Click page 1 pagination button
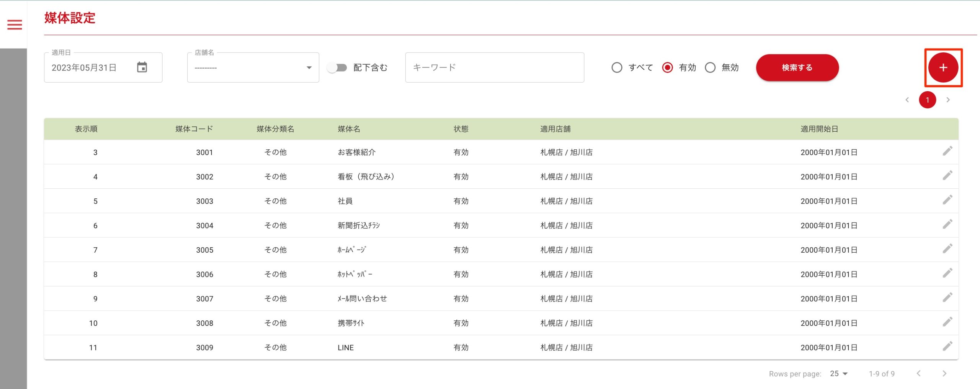This screenshot has height=389, width=980. 927,100
